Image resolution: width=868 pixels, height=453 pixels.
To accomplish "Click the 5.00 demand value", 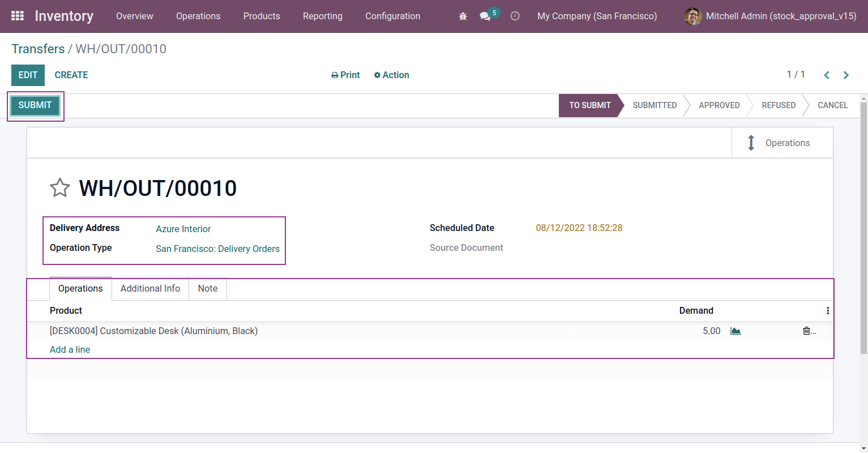I will [x=711, y=331].
